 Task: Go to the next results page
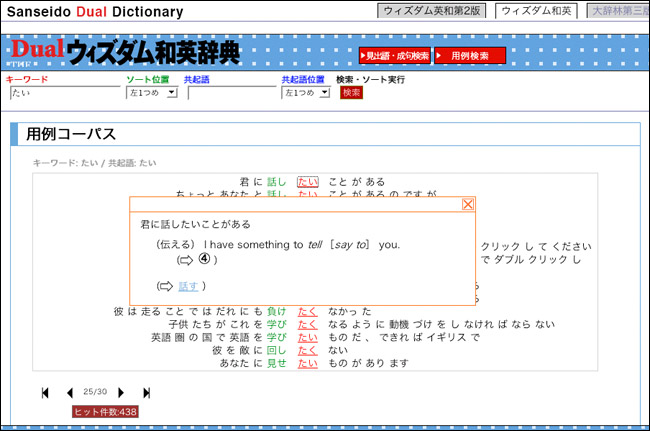(121, 392)
